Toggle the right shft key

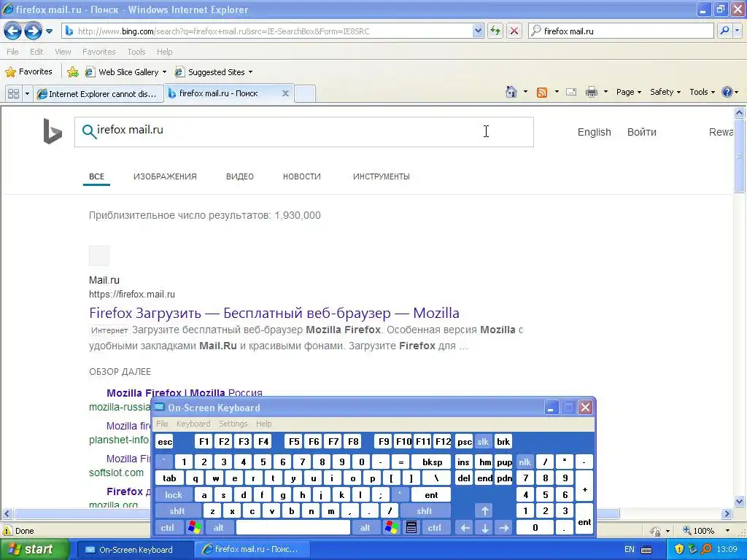coord(425,511)
